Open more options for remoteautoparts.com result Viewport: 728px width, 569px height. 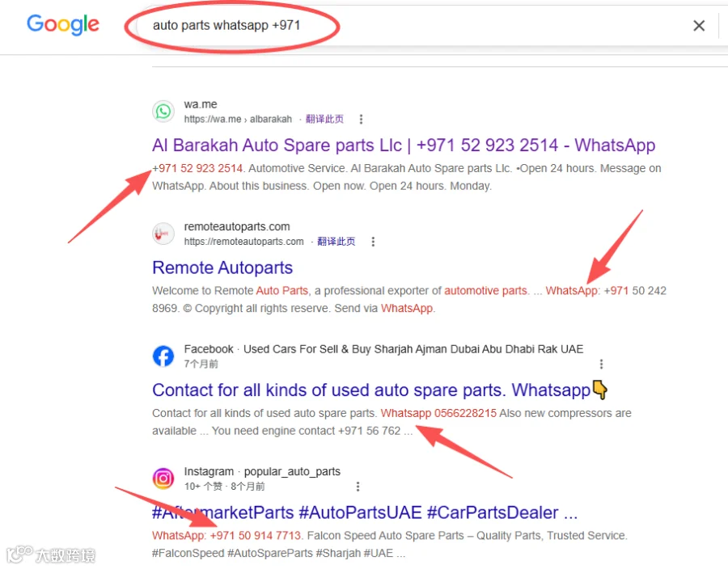point(373,242)
